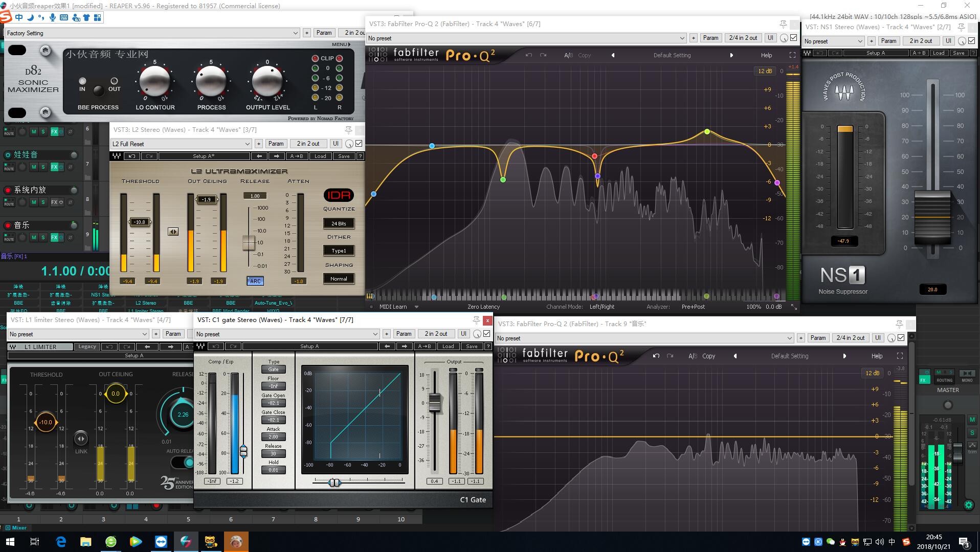Viewport: 980px width, 552px height.
Task: Toggle the ARC auto release button in L2
Action: coord(255,281)
